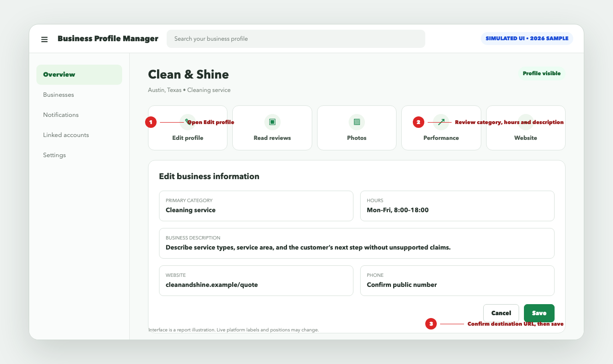Click the Edit business information heading

209,176
